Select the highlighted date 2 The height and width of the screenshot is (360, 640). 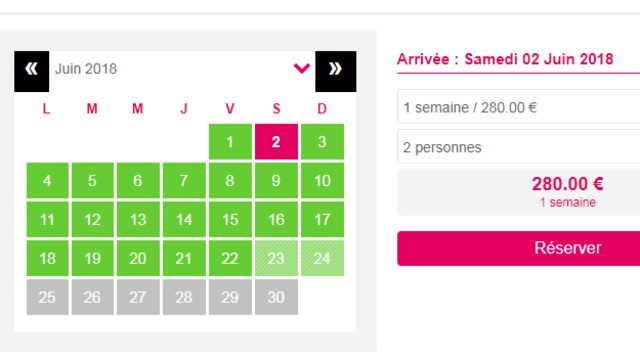coord(276,142)
